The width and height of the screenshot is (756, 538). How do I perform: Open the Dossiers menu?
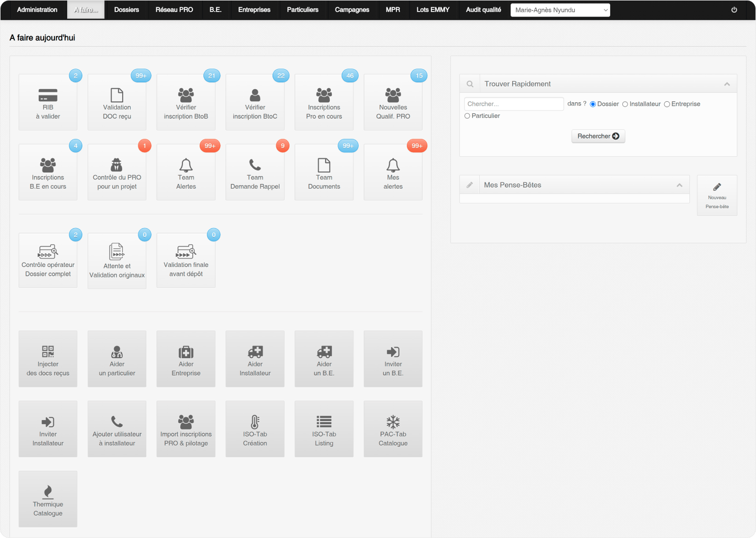coord(126,10)
